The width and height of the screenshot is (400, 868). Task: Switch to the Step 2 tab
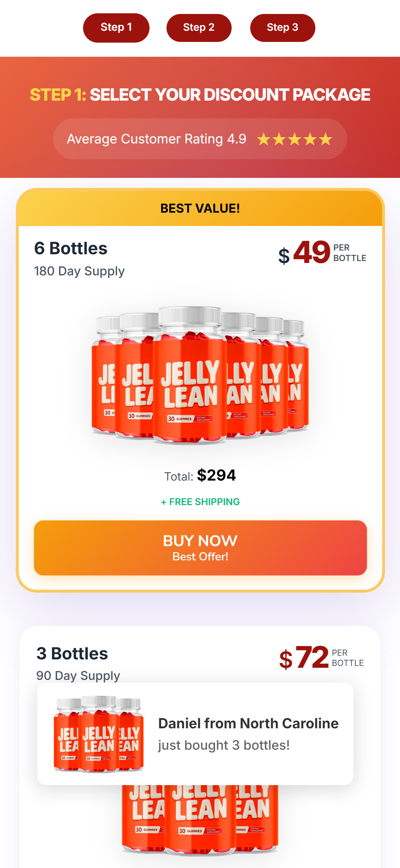tap(199, 28)
